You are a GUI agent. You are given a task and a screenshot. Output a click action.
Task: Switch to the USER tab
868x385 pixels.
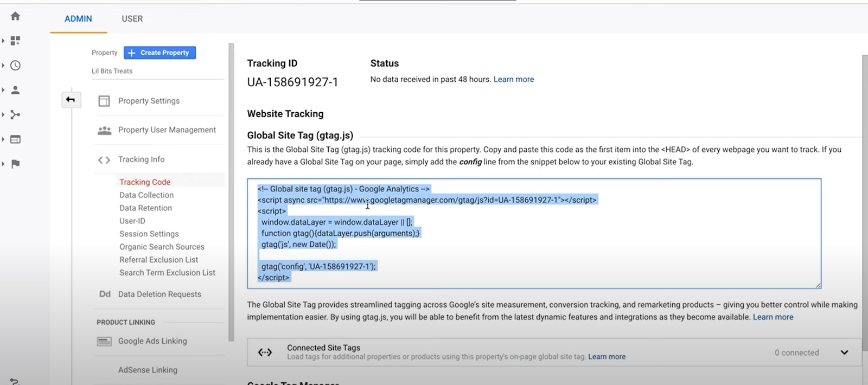point(132,19)
